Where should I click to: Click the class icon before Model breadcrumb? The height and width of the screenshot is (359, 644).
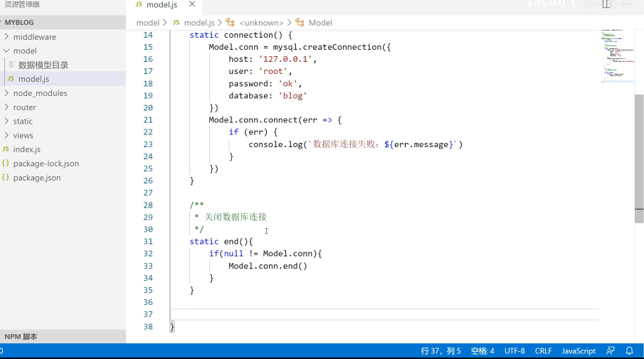coord(300,23)
